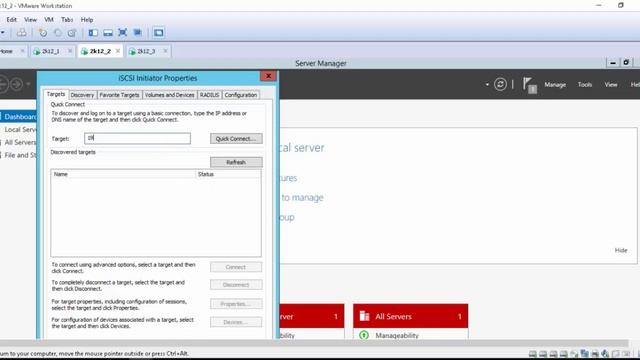Open the All Servers tile header
This screenshot has height=360, width=640.
pyautogui.click(x=411, y=316)
